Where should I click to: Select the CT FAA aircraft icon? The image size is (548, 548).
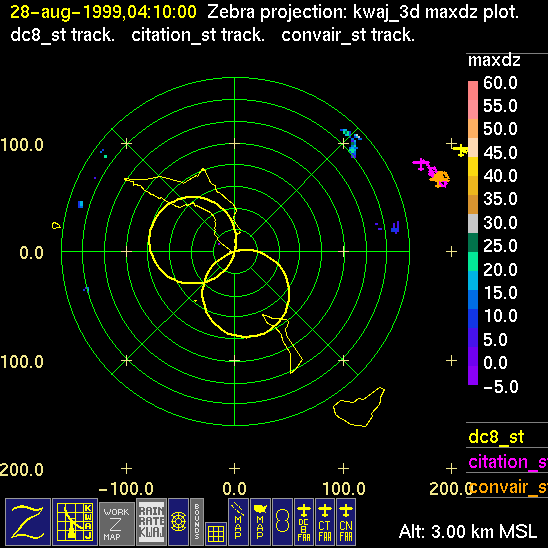325,522
